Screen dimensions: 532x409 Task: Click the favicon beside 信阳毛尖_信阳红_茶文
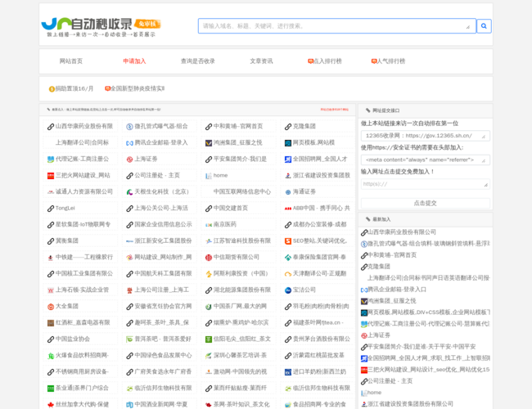(x=209, y=339)
